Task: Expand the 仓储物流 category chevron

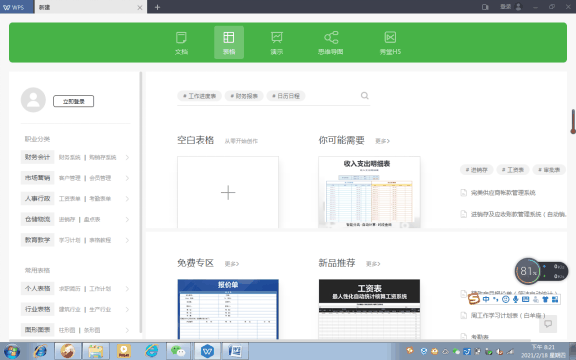Action: coord(127,219)
